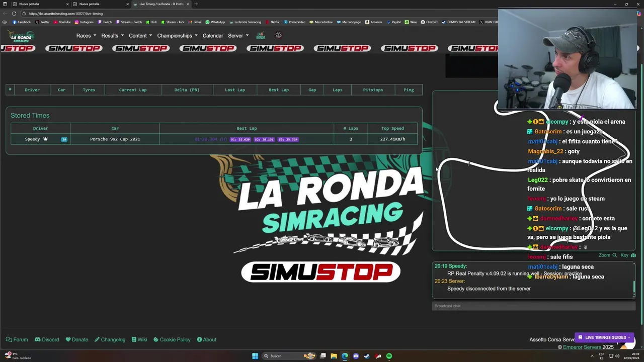This screenshot has height=362, width=644.
Task: Open the Calendar page
Action: tap(213, 36)
